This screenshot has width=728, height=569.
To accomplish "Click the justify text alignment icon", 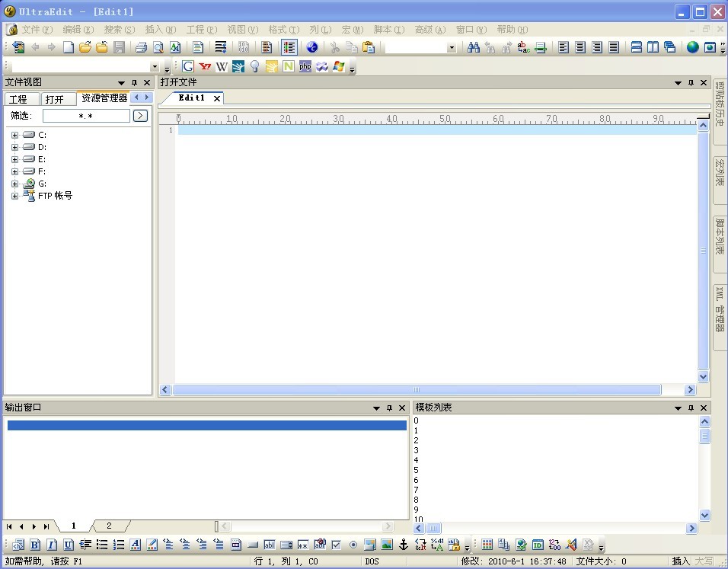I will pos(614,47).
